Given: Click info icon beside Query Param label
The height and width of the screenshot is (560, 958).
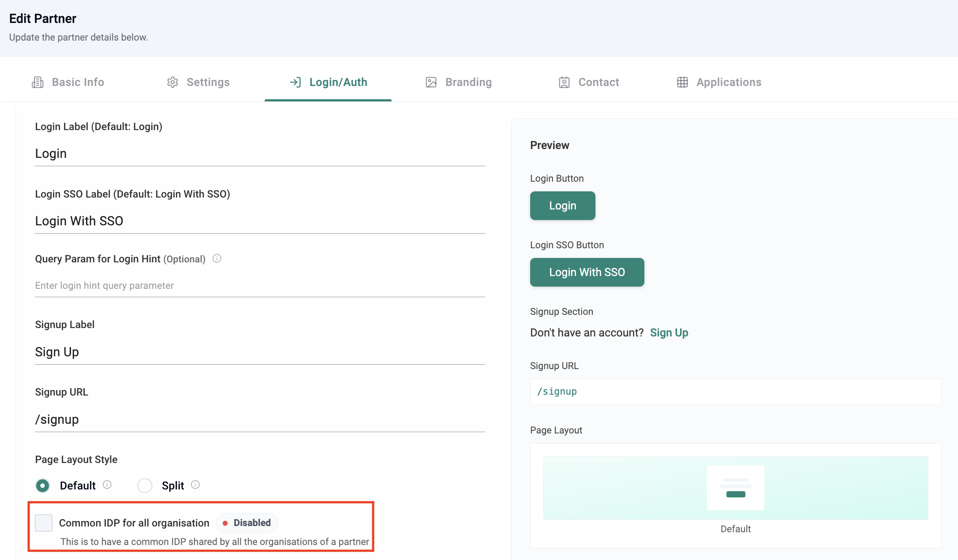Looking at the screenshot, I should click(217, 258).
